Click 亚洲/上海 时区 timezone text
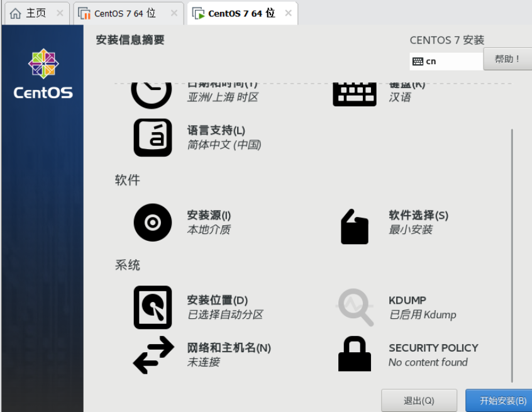Viewport: 532px width, 412px height. [x=223, y=97]
